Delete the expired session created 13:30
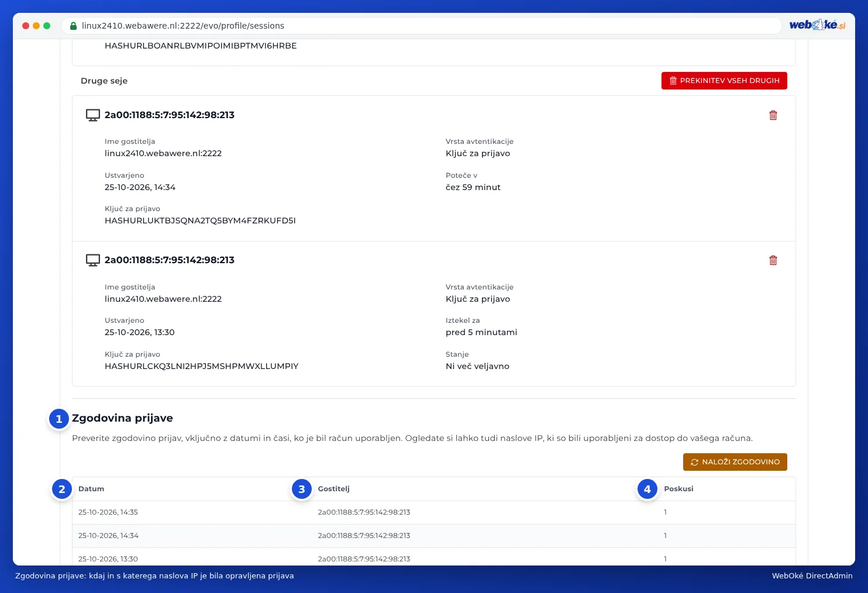The width and height of the screenshot is (868, 593). [x=773, y=260]
